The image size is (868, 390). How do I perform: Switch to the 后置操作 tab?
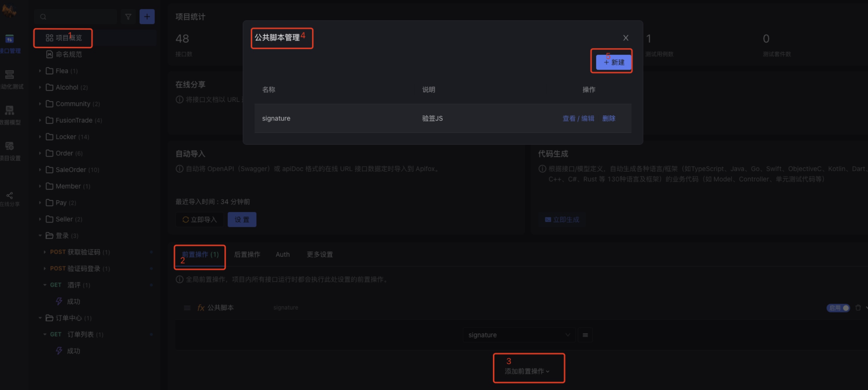pos(247,254)
